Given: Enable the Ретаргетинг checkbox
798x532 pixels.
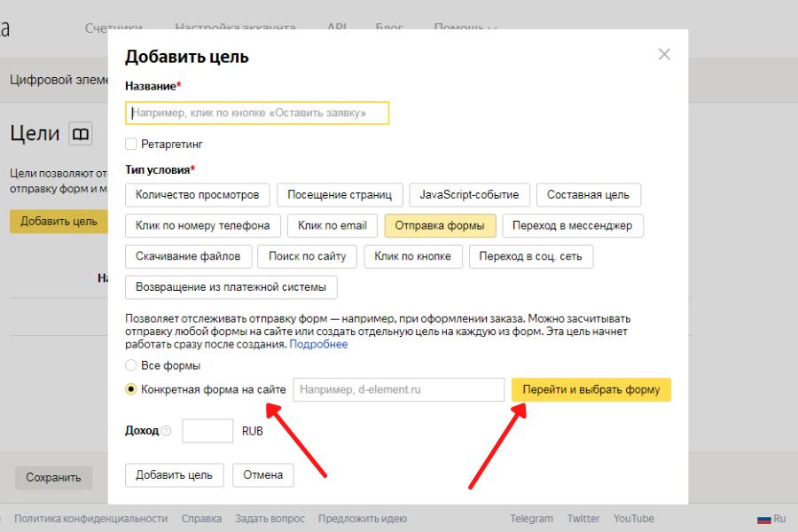Looking at the screenshot, I should 131,144.
